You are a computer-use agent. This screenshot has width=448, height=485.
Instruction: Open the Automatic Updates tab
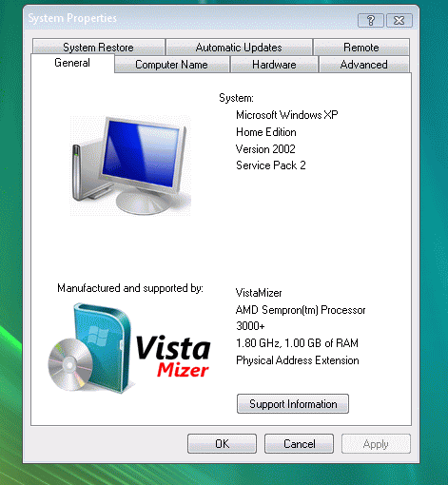click(239, 48)
